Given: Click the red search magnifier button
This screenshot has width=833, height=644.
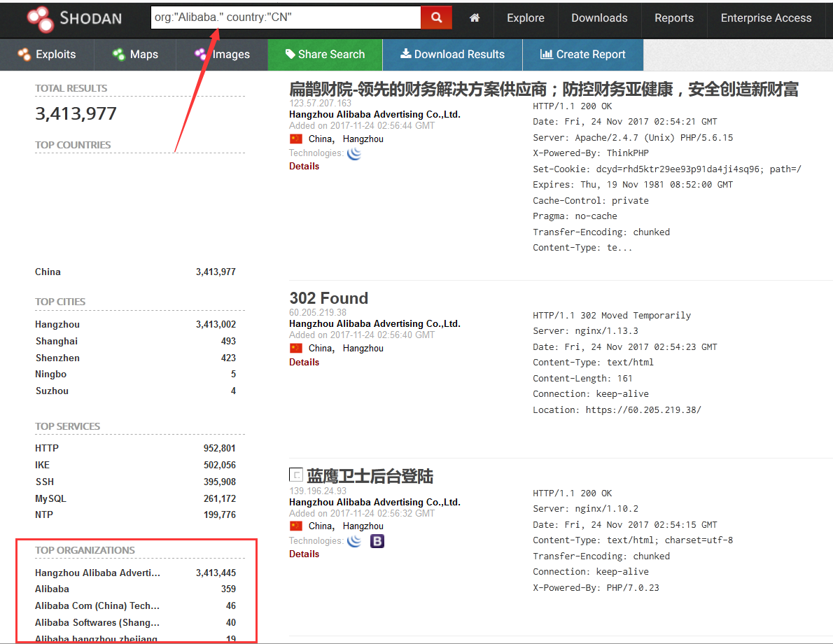Looking at the screenshot, I should click(436, 17).
